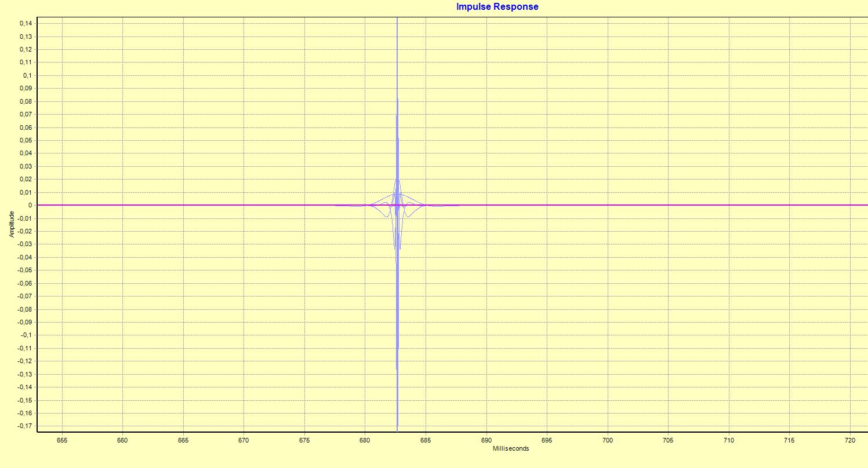Click the 0,11 amplitude tick label
This screenshot has height=468, width=868.
click(x=26, y=62)
